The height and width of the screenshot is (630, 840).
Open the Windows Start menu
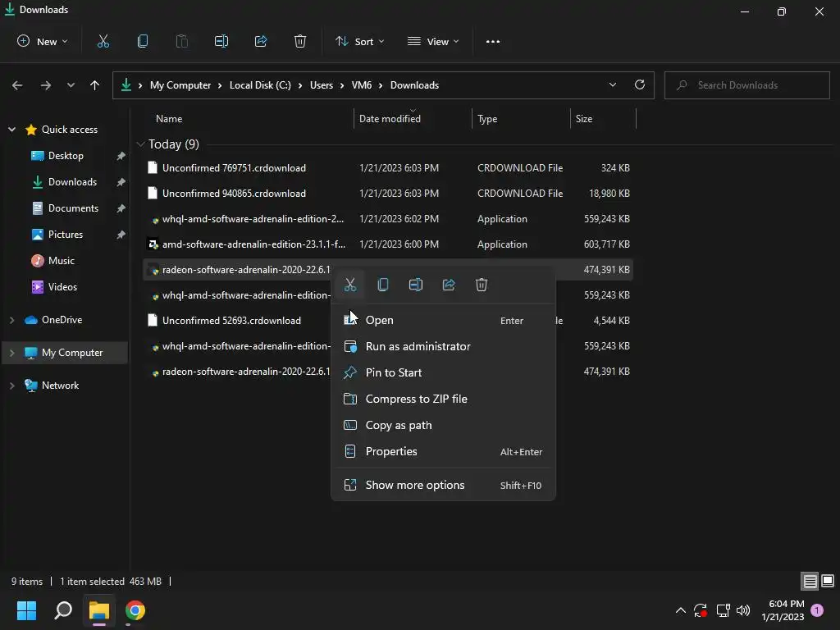26,610
